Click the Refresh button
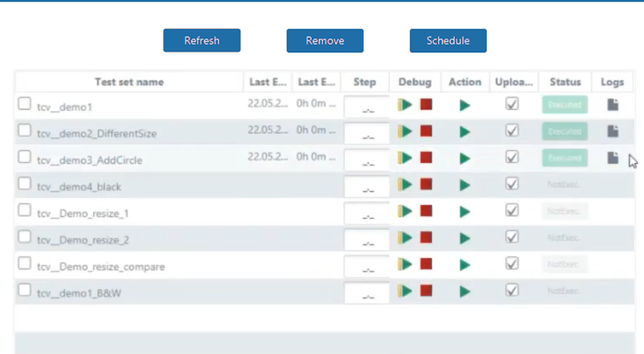Viewport: 644px width, 354px height. [202, 40]
